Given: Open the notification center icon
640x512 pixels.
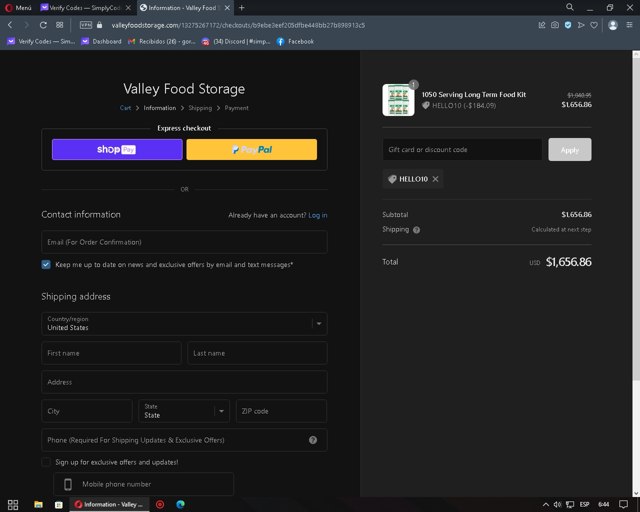Looking at the screenshot, I should (x=623, y=505).
